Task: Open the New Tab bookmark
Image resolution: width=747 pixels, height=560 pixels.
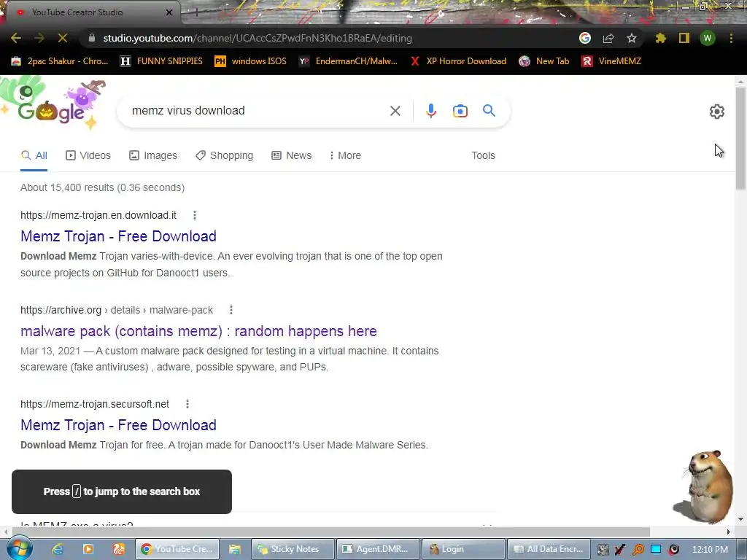Action: (544, 61)
